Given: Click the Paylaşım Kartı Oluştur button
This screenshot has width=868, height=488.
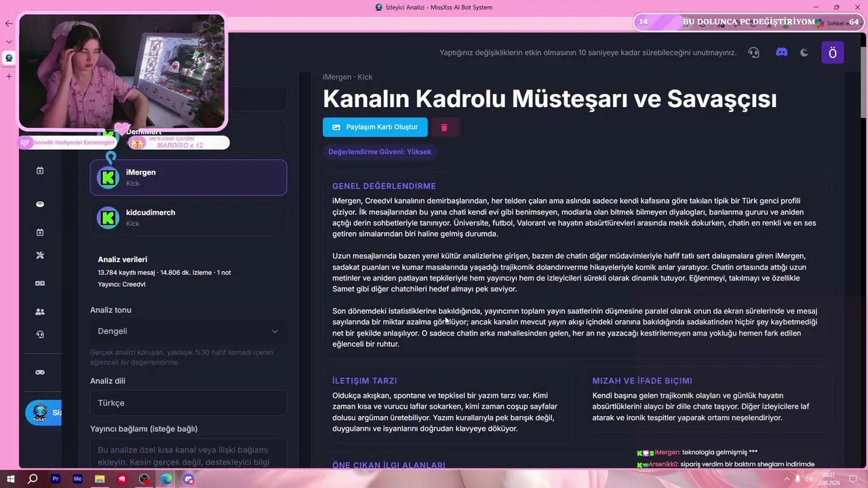Looking at the screenshot, I should pyautogui.click(x=375, y=127).
